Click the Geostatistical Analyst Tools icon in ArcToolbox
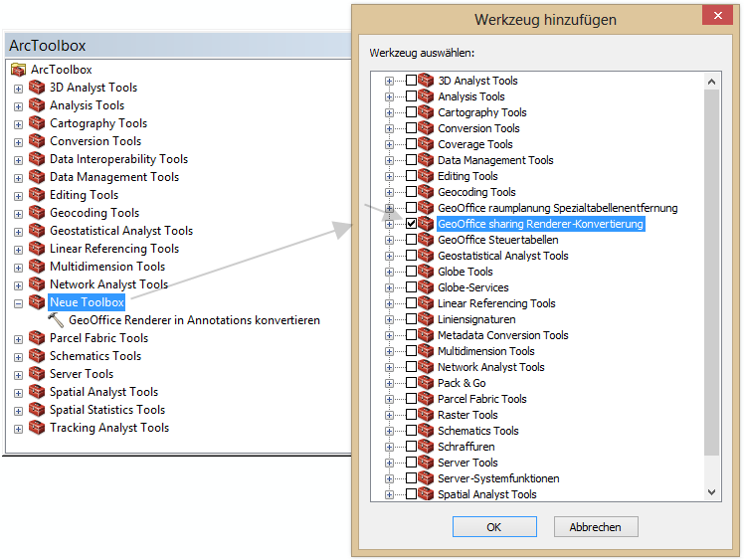 37,231
